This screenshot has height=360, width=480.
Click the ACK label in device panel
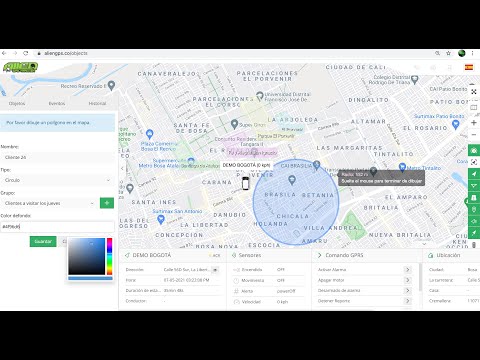click(216, 255)
